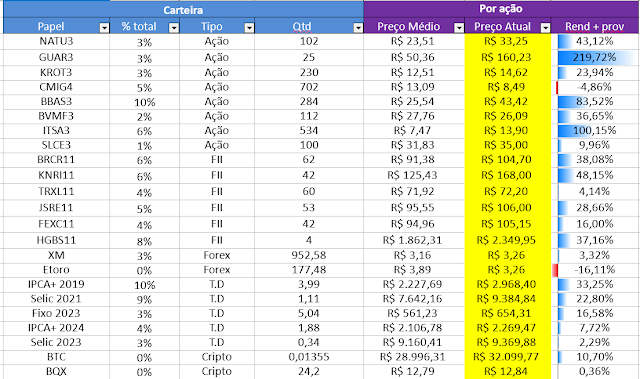Select the ITSA3 cell
This screenshot has width=640, height=379.
click(56, 131)
